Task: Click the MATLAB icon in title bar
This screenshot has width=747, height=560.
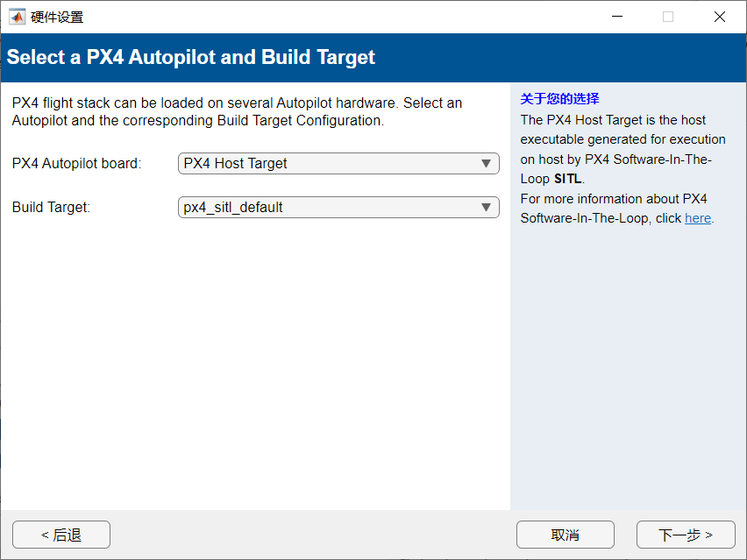Action: click(x=18, y=18)
